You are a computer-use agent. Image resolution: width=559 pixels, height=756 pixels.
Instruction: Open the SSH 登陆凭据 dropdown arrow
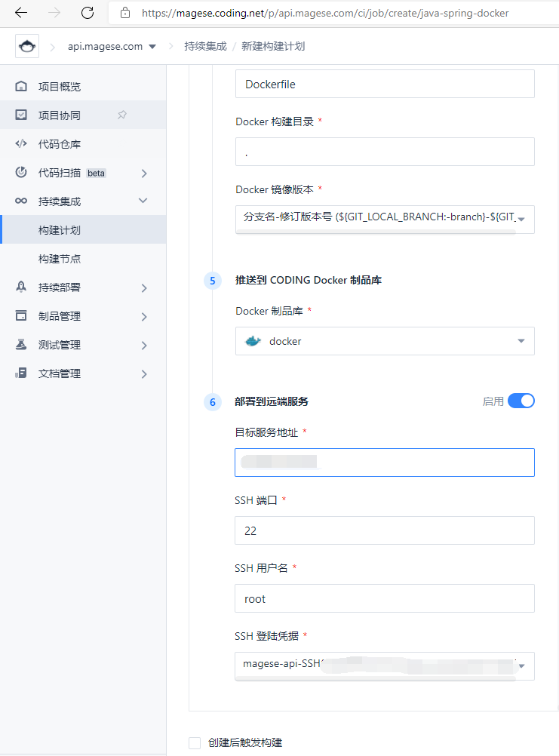[x=521, y=666]
